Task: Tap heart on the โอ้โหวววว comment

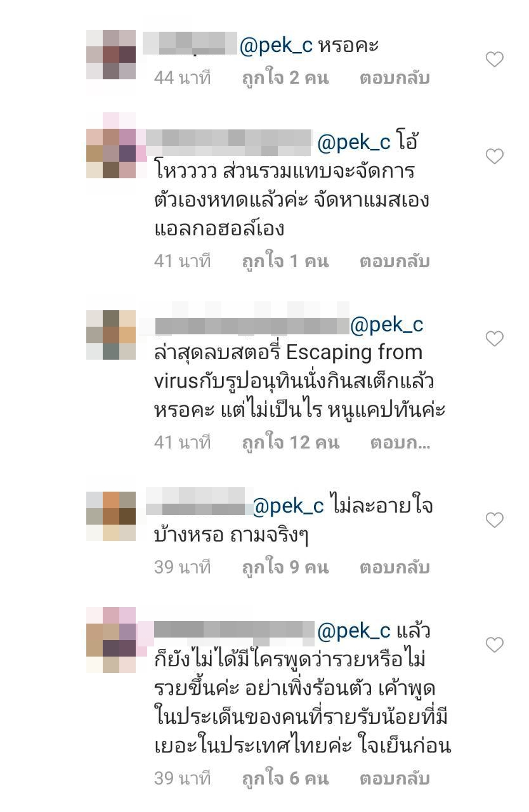Action: pyautogui.click(x=494, y=156)
